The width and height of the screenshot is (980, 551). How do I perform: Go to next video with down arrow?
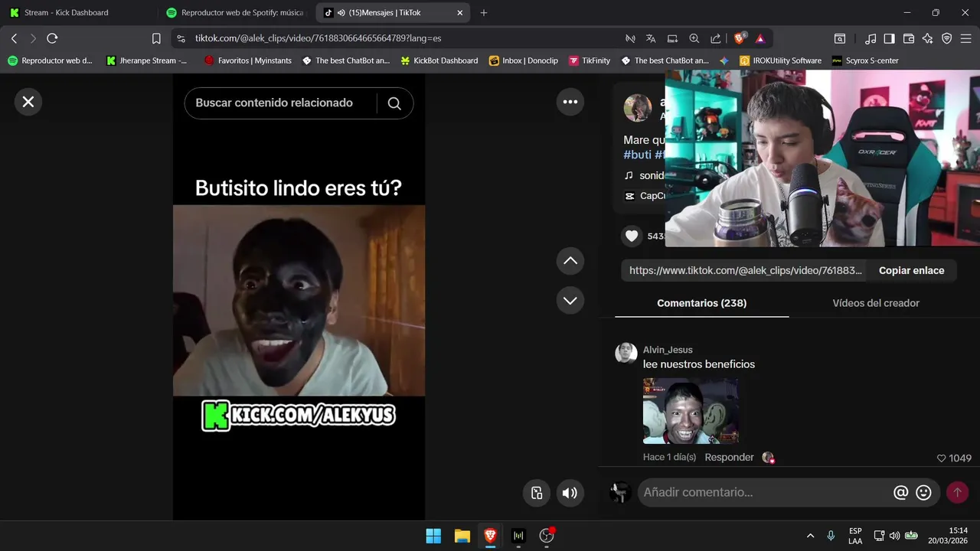pyautogui.click(x=570, y=301)
